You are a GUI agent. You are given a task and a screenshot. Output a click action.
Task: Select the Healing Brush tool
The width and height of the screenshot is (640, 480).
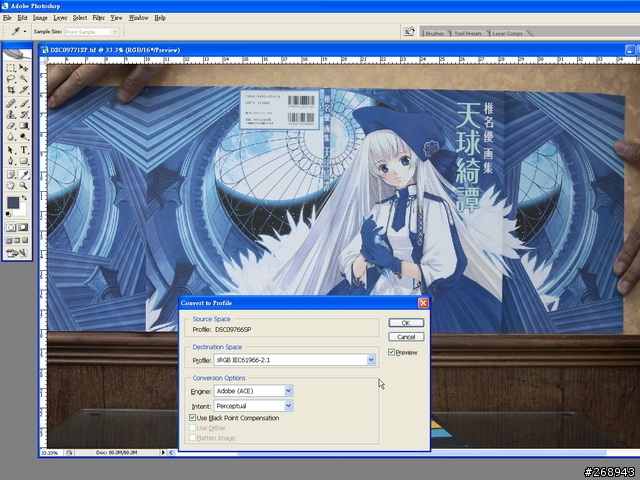(11, 103)
